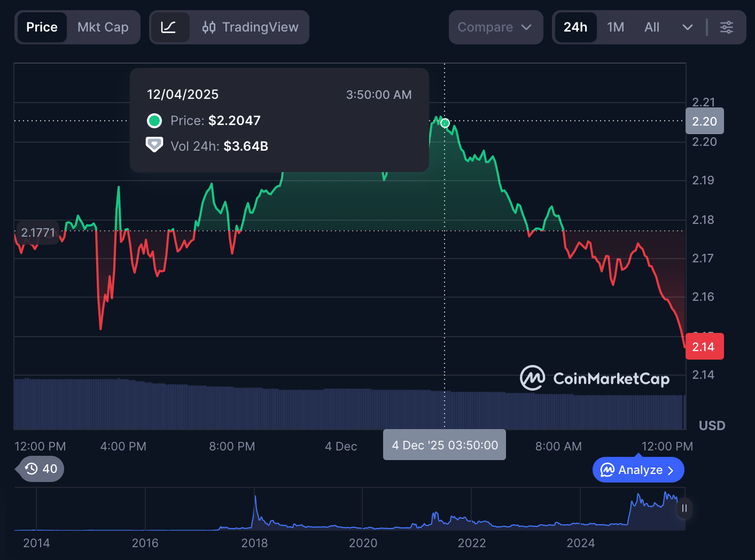Switch to Mkt Cap view
This screenshot has width=755, height=560.
point(103,27)
